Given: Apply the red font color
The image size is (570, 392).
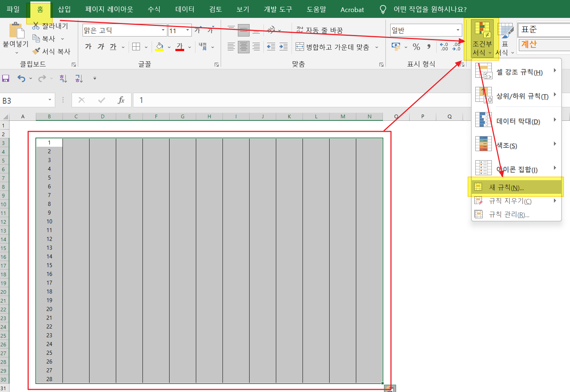Looking at the screenshot, I should [180, 46].
